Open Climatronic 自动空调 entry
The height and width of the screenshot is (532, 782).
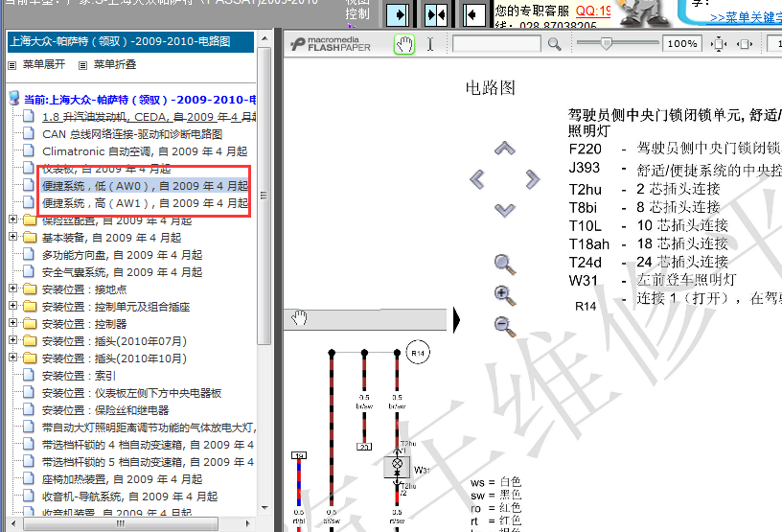[145, 151]
